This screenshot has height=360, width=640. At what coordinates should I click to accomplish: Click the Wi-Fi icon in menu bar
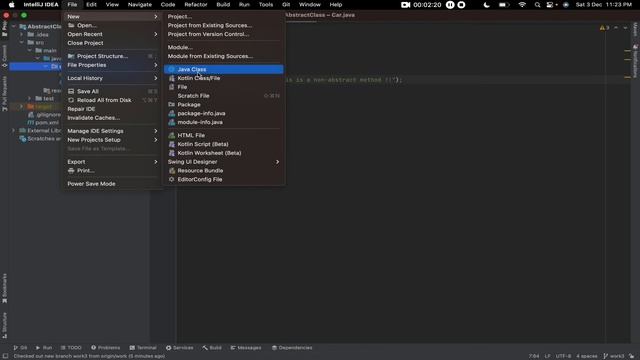pos(522,4)
